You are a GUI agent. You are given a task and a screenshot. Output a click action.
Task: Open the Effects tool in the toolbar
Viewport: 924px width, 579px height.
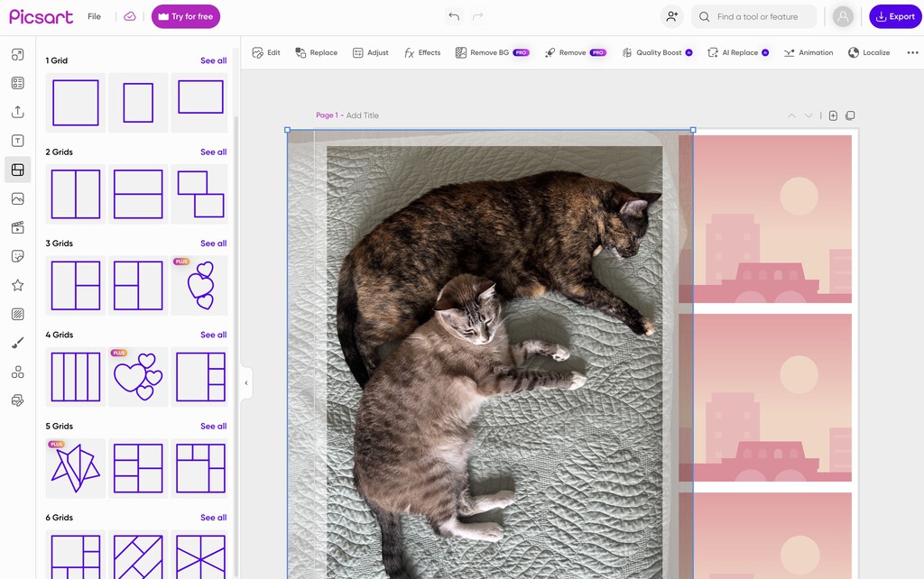click(421, 53)
